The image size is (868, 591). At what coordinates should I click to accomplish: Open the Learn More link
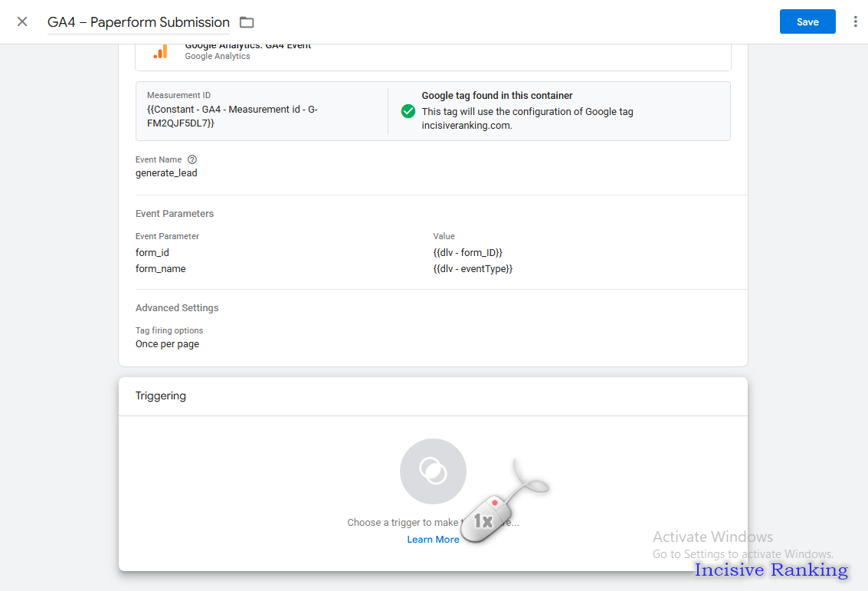pos(433,540)
